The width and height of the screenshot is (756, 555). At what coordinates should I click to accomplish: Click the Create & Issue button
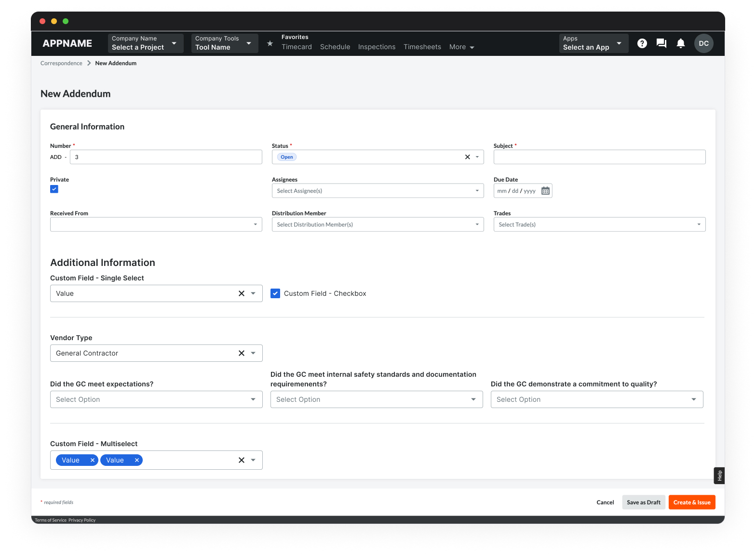pyautogui.click(x=691, y=502)
